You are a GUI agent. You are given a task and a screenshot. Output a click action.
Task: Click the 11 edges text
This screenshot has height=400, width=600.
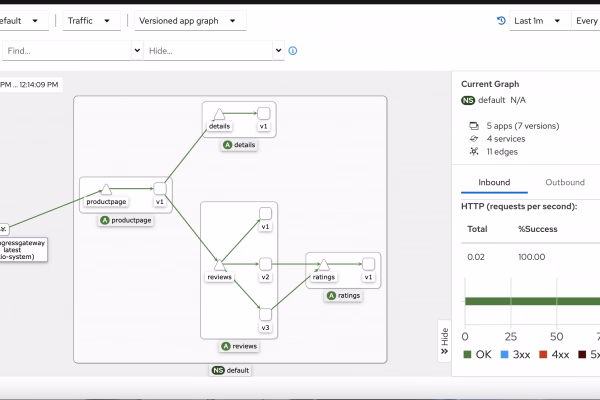tap(502, 152)
